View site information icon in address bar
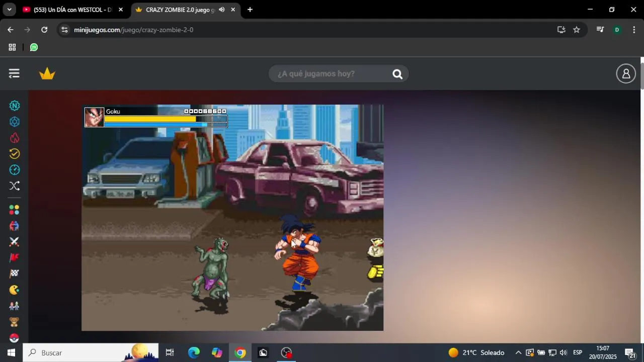Screen dimensions: 644x362 click(64, 30)
